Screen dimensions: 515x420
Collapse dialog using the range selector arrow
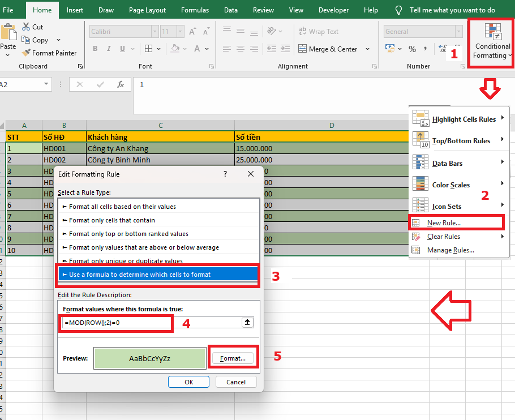(247, 322)
